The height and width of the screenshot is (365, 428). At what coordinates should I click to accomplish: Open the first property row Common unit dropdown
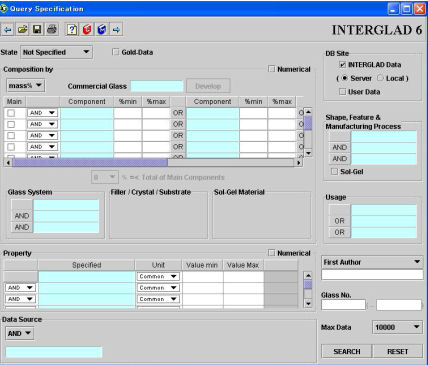point(158,276)
